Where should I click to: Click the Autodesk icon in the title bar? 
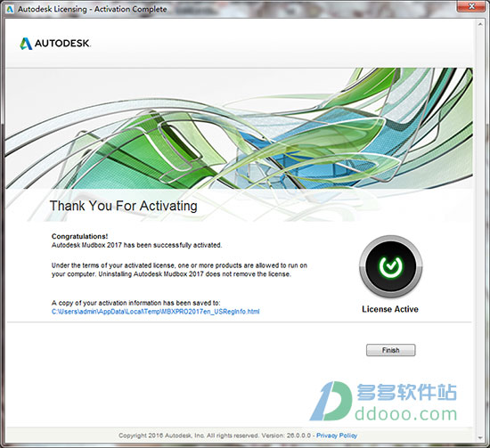pyautogui.click(x=10, y=9)
